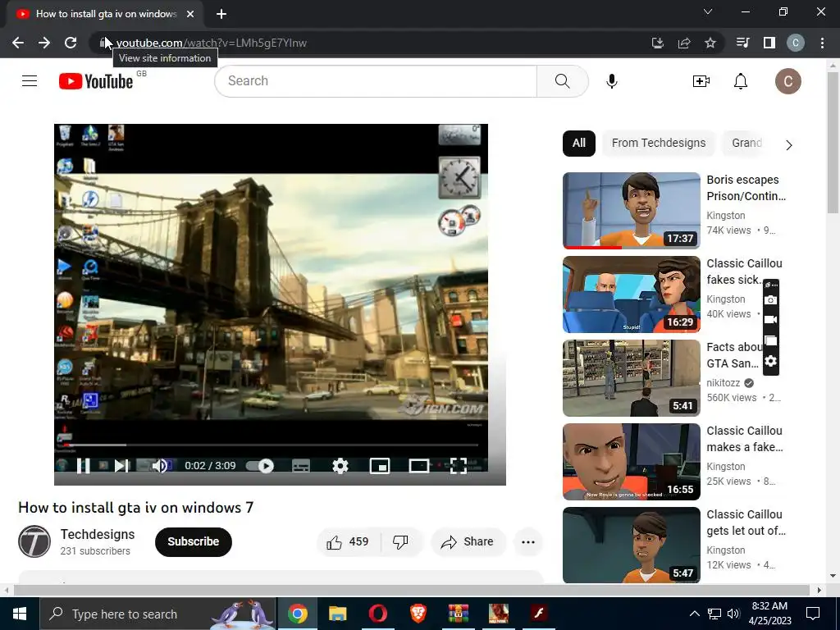The height and width of the screenshot is (630, 840).
Task: Toggle Chrome side panel
Action: [769, 43]
